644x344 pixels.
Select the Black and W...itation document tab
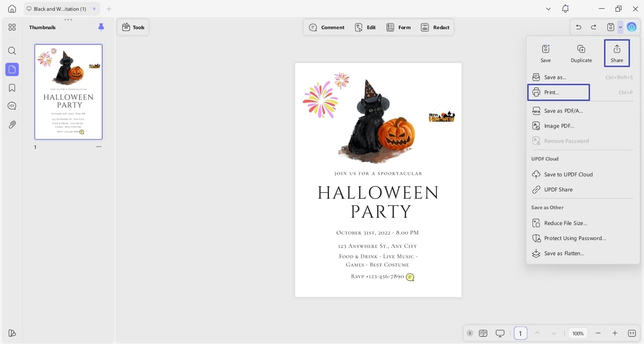[x=59, y=8]
